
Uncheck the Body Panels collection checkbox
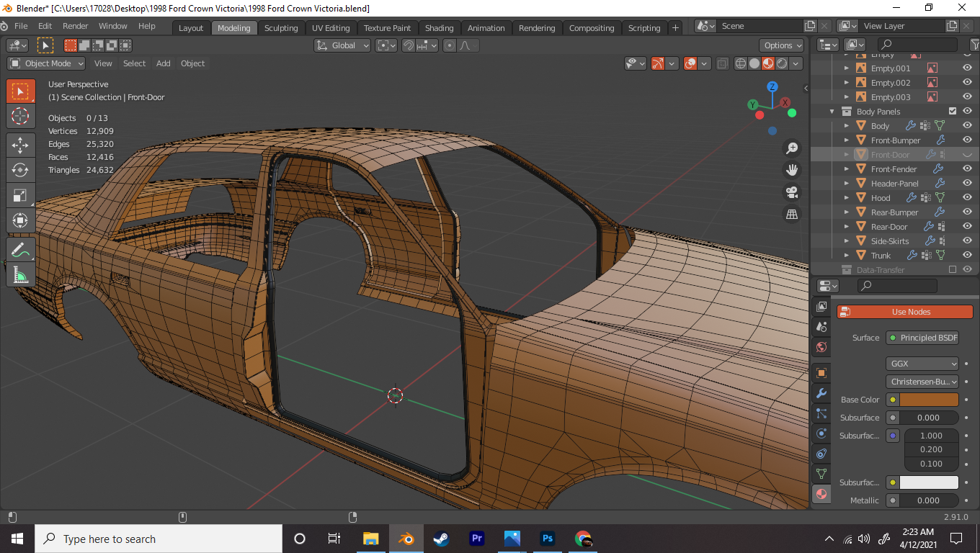(x=953, y=112)
